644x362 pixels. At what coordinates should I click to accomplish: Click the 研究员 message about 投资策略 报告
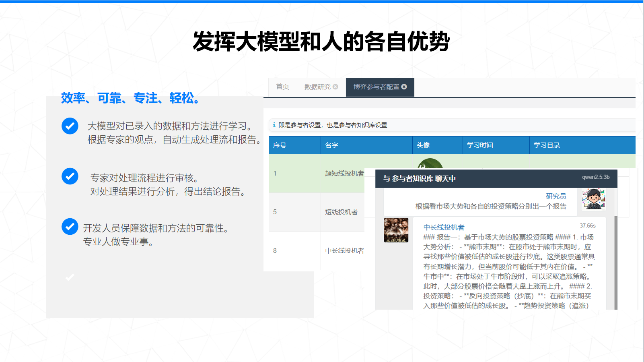[x=491, y=206]
